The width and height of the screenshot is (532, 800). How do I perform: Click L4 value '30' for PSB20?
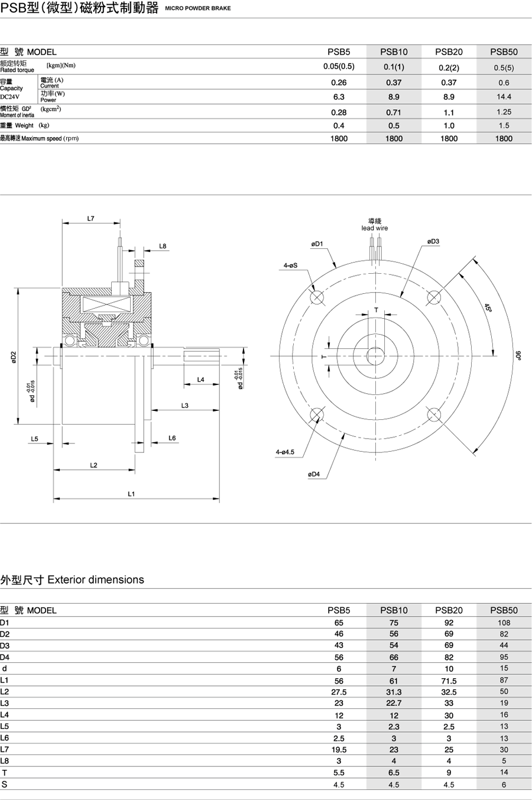tap(449, 715)
